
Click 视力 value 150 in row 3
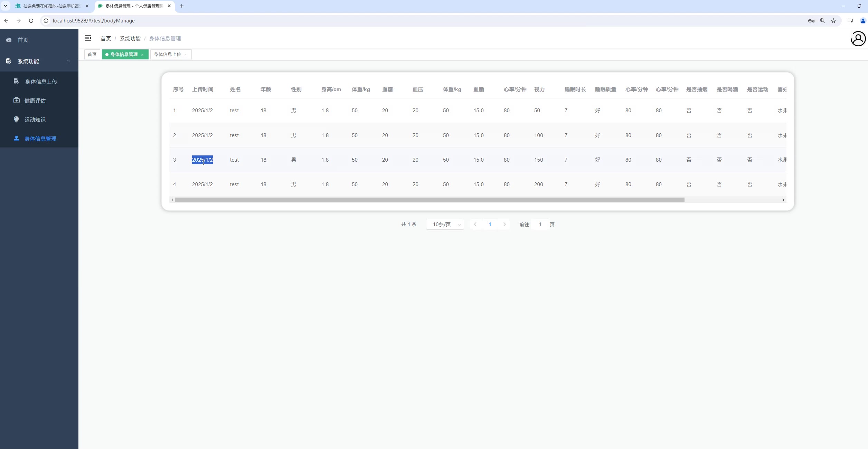click(x=538, y=160)
